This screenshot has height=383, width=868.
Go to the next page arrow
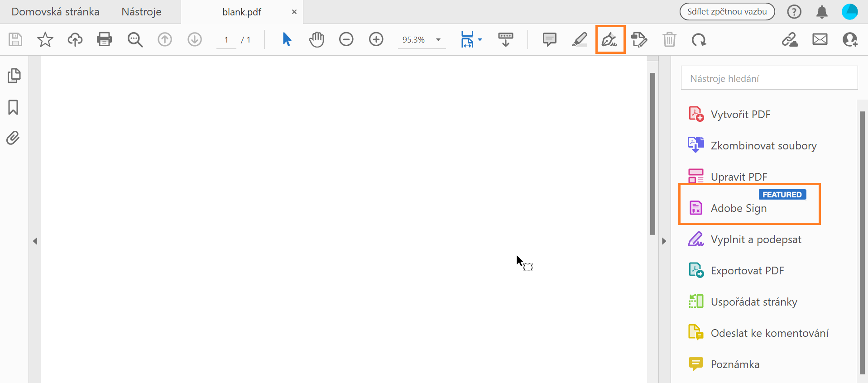pyautogui.click(x=195, y=39)
